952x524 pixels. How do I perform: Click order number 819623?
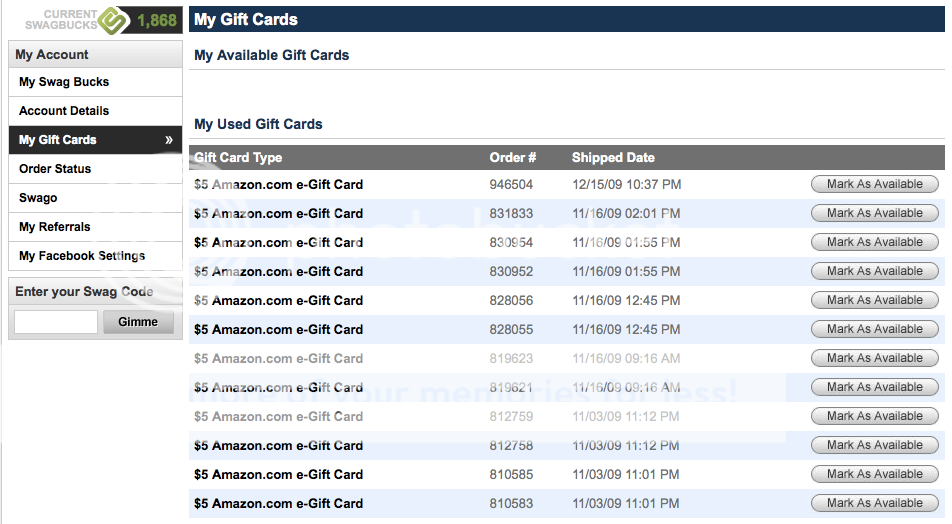pos(511,359)
